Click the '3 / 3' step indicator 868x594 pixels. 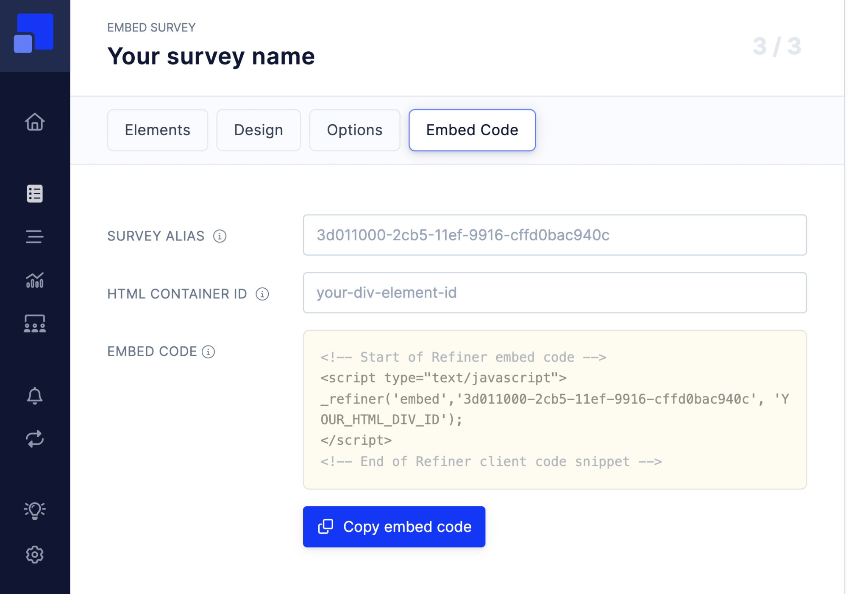pos(777,46)
